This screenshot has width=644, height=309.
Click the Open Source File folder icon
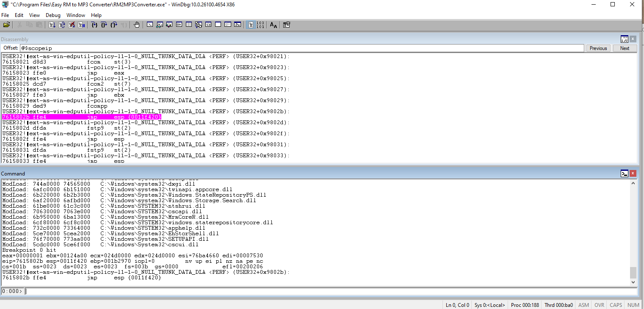pos(6,25)
